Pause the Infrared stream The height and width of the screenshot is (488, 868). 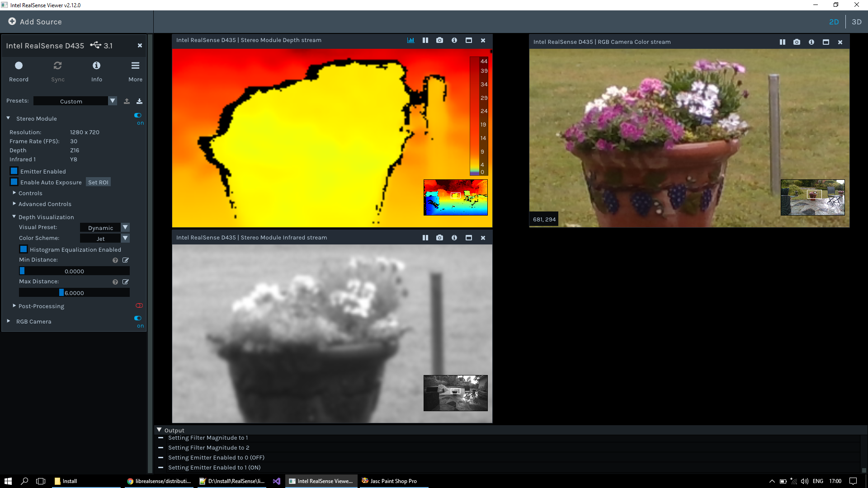pyautogui.click(x=425, y=238)
